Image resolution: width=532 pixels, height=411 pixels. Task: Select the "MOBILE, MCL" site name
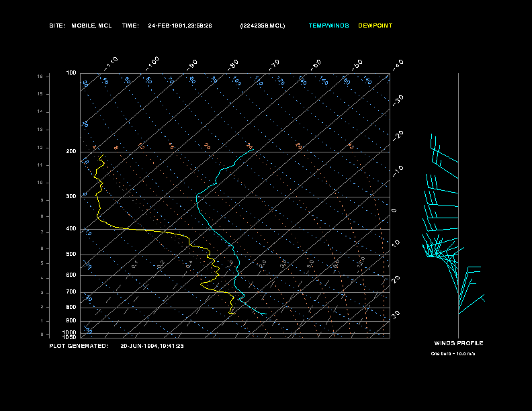[91, 26]
